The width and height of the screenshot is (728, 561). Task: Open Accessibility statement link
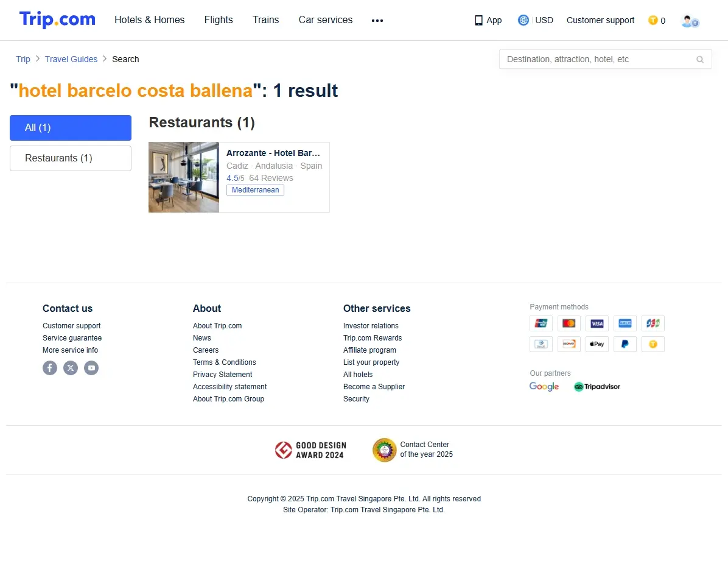click(x=230, y=387)
